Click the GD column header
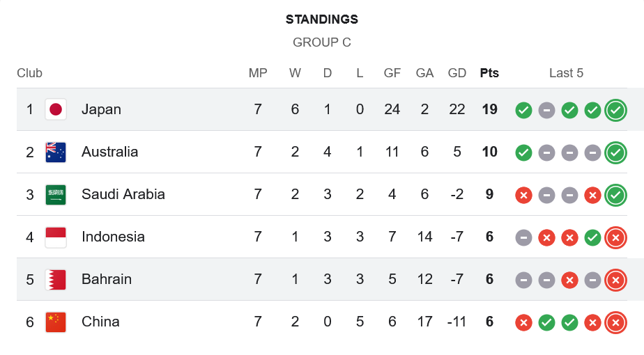This screenshot has width=644, height=355. pos(457,73)
